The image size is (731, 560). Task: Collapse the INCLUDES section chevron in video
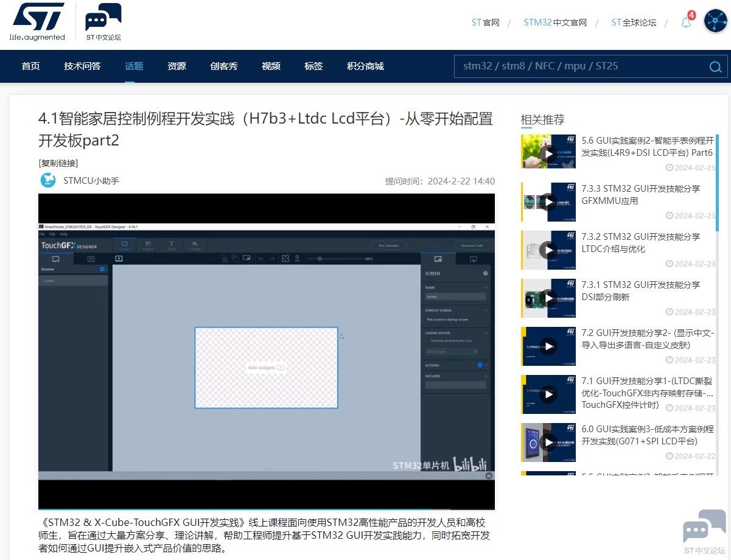[x=486, y=376]
